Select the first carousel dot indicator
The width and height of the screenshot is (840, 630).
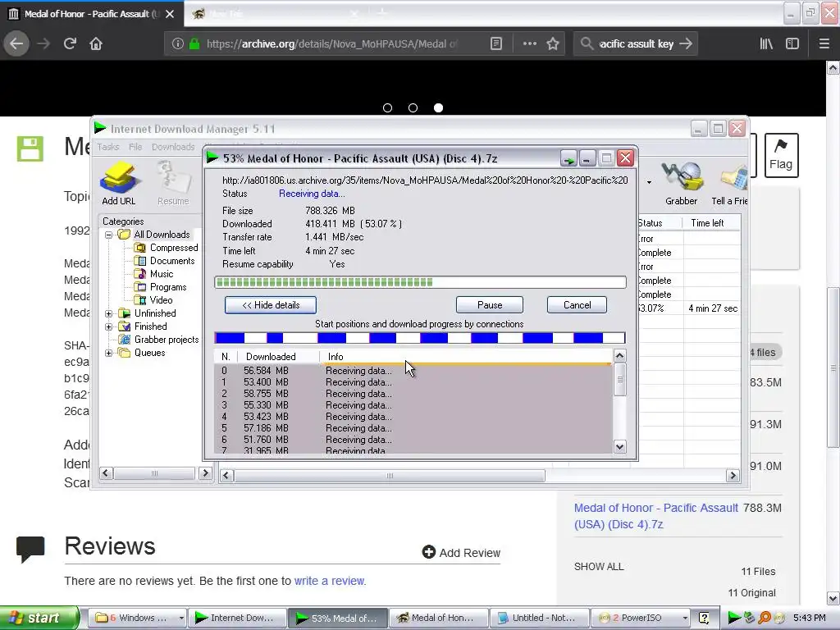[x=388, y=107]
